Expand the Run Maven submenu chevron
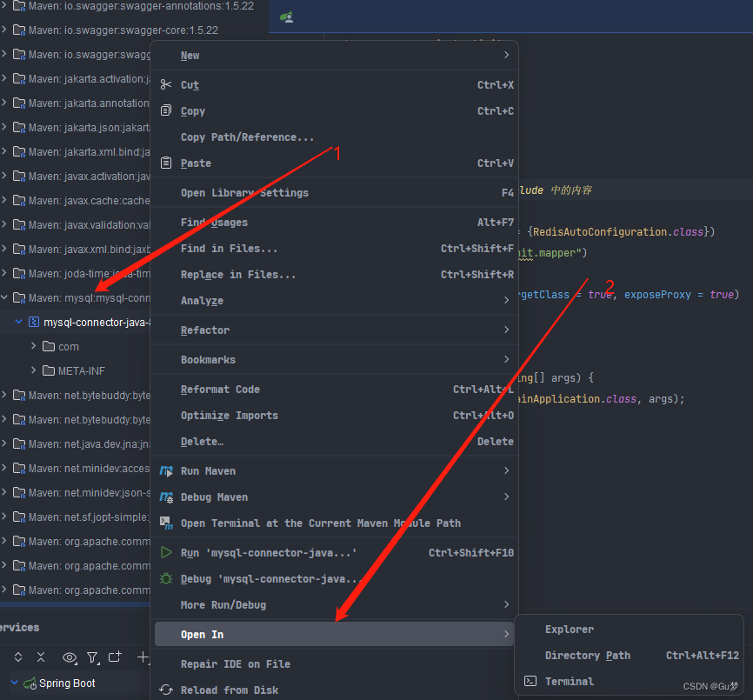 tap(506, 470)
